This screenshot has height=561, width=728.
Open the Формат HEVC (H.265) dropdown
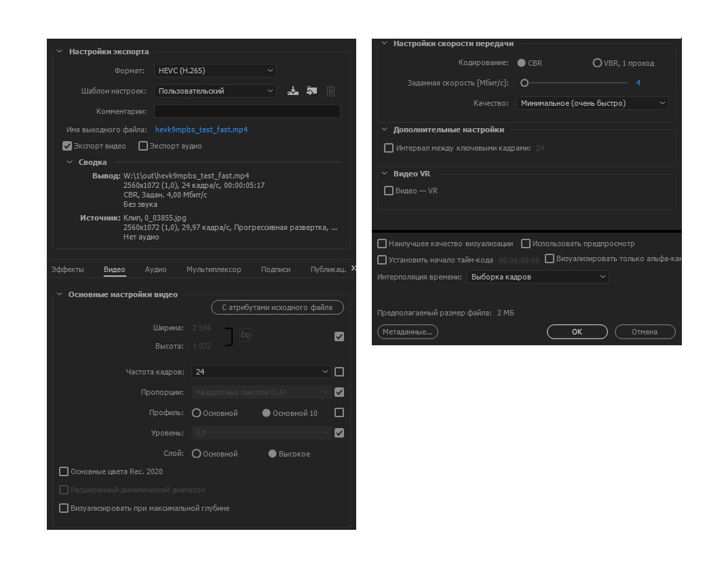tap(216, 71)
